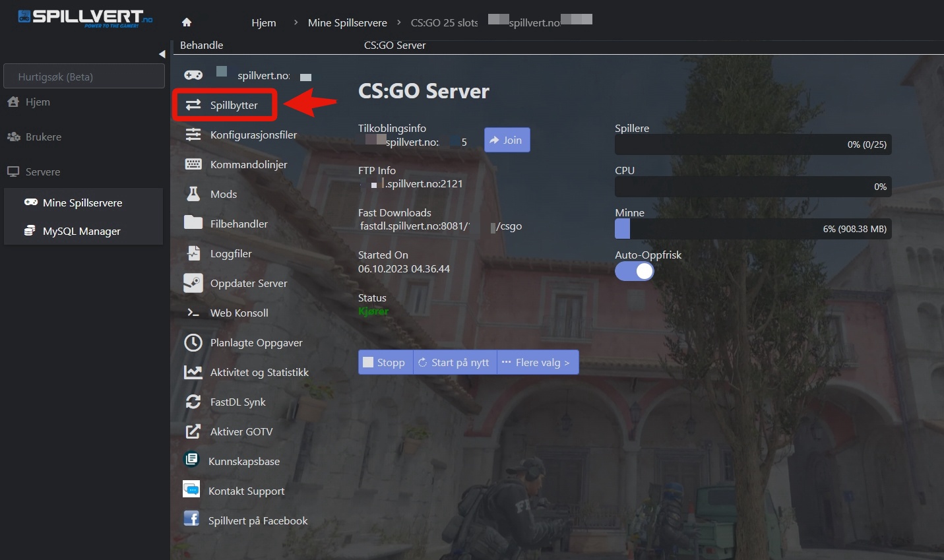Click the MySQL Manager database icon
Viewport: 944px width, 560px height.
pyautogui.click(x=30, y=231)
